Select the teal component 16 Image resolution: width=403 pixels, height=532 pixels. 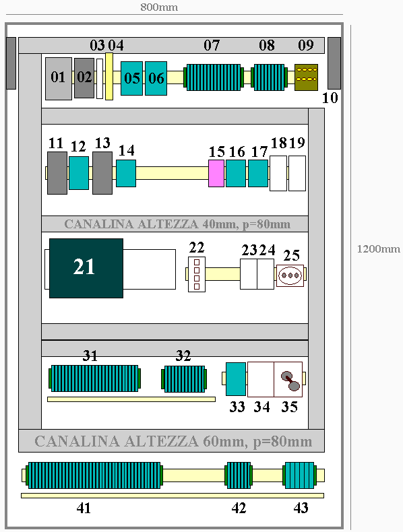tap(236, 173)
